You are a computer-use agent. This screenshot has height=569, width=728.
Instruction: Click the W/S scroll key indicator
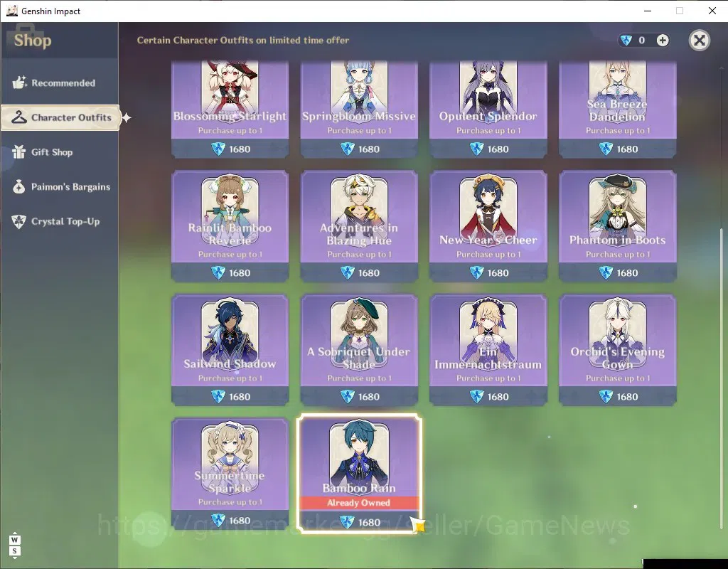(x=15, y=546)
